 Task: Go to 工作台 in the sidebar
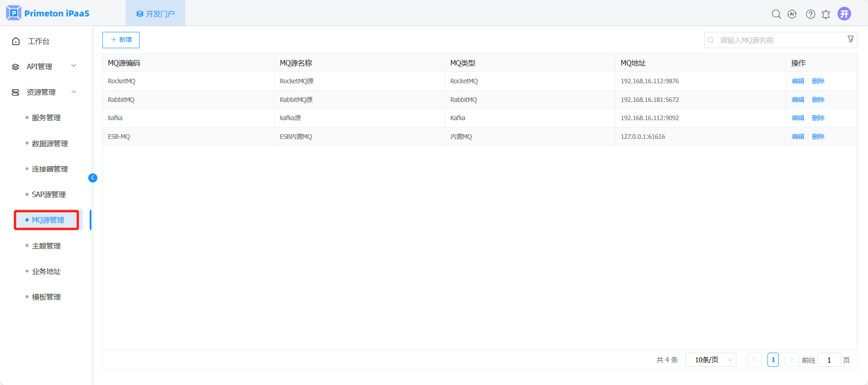pos(39,41)
